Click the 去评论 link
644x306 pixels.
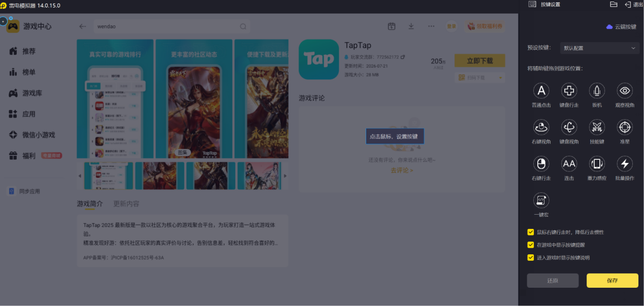pyautogui.click(x=402, y=171)
